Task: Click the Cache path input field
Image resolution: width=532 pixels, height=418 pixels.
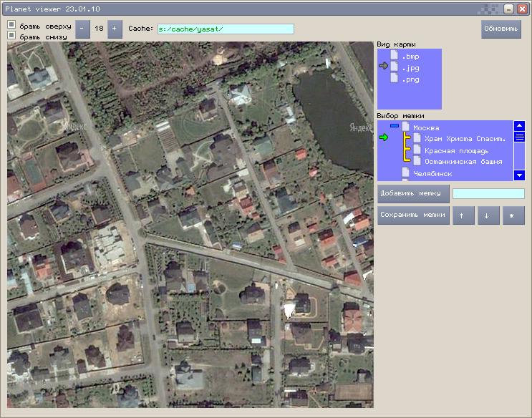Action: (x=226, y=29)
